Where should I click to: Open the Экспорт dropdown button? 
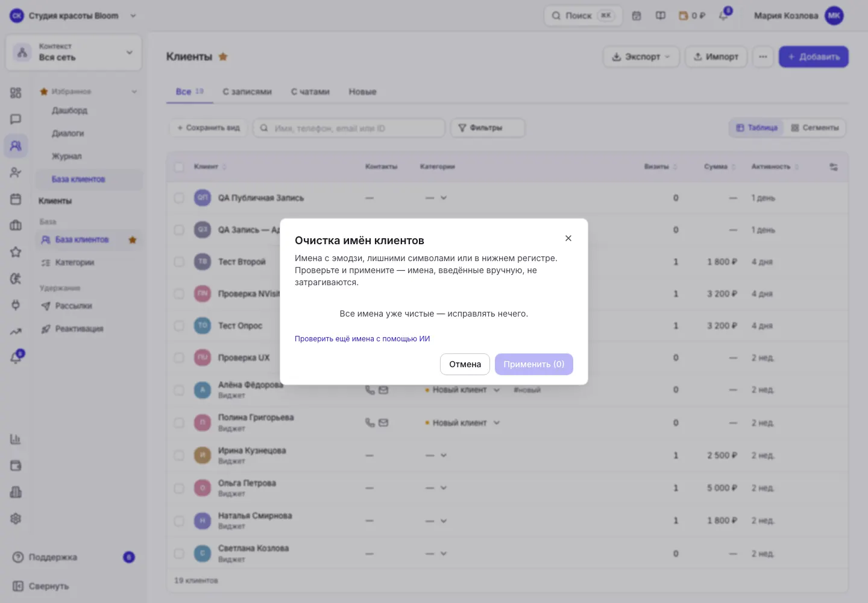[x=641, y=57]
